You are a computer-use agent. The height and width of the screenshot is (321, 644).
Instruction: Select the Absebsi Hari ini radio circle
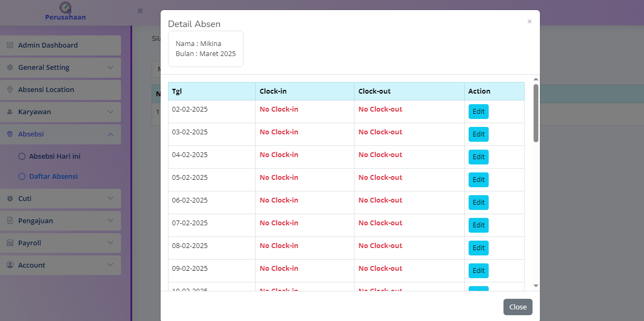tap(22, 157)
